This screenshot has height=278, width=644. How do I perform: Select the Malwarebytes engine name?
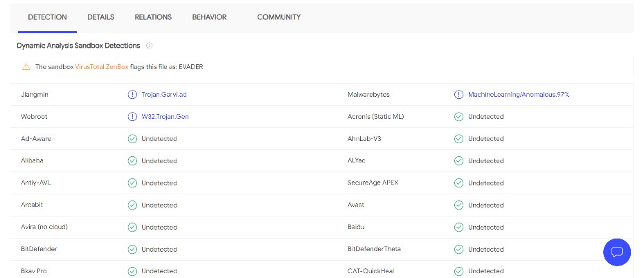(x=368, y=94)
